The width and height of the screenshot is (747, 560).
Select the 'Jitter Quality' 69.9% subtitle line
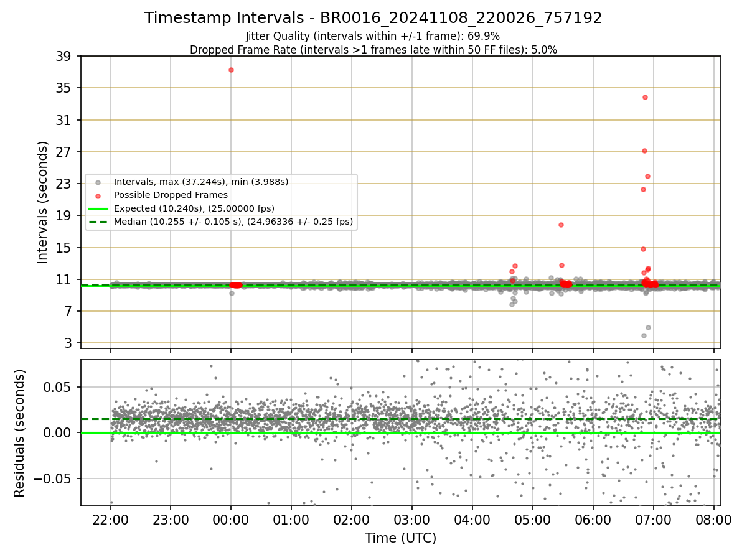click(x=373, y=36)
